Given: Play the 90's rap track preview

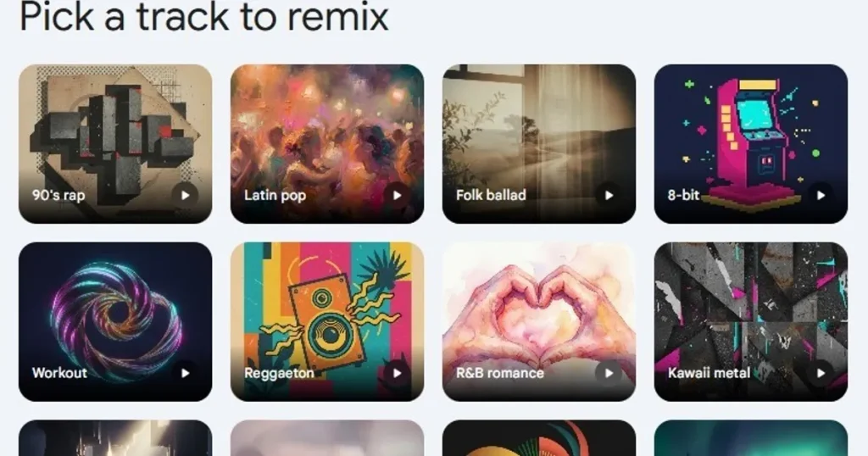Looking at the screenshot, I should click(x=185, y=195).
